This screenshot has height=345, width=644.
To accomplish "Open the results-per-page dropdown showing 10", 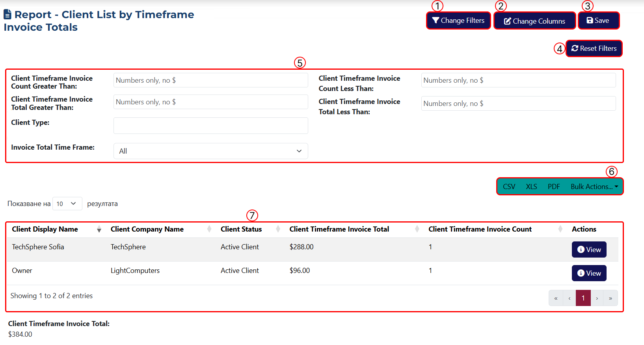I will point(67,204).
